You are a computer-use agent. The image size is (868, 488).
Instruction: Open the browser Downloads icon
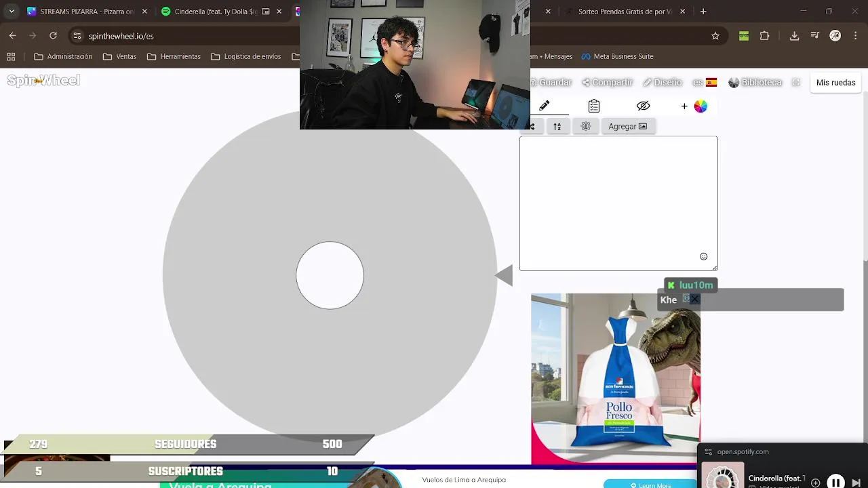(x=795, y=36)
